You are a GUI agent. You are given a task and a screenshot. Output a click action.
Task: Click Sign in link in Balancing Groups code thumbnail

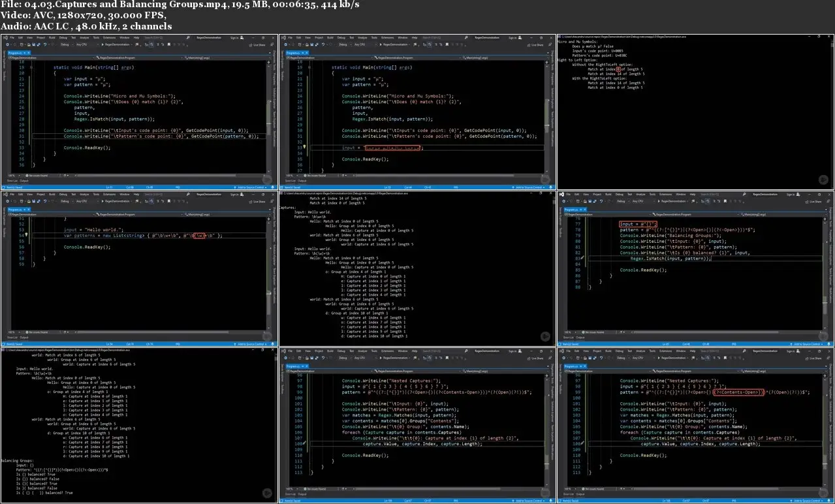pos(789,195)
